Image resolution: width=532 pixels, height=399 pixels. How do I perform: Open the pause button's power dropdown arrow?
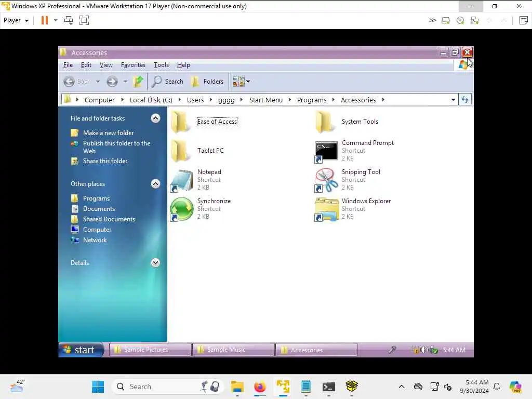click(56, 20)
